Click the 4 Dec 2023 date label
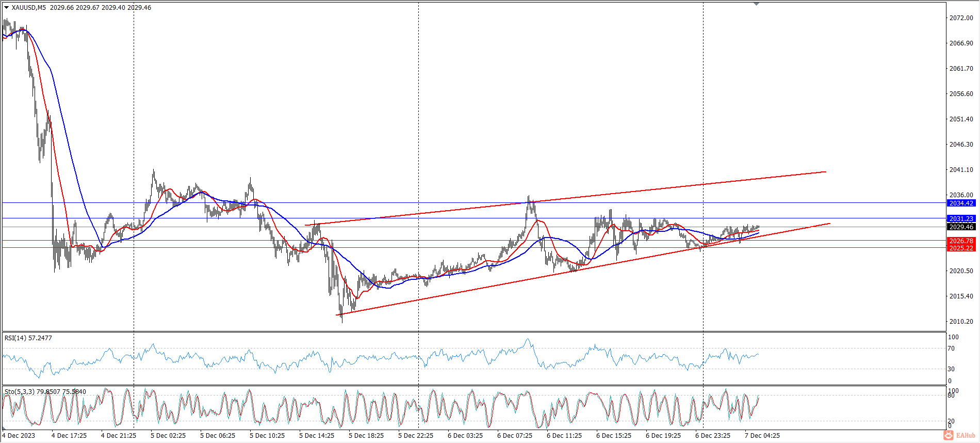The width and height of the screenshot is (980, 443). [19, 436]
